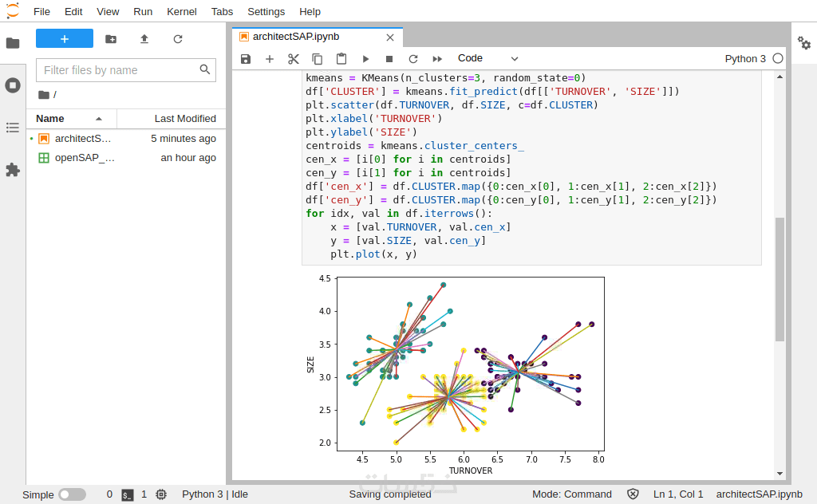Close the architectSAP.ipynb tab

coord(389,37)
